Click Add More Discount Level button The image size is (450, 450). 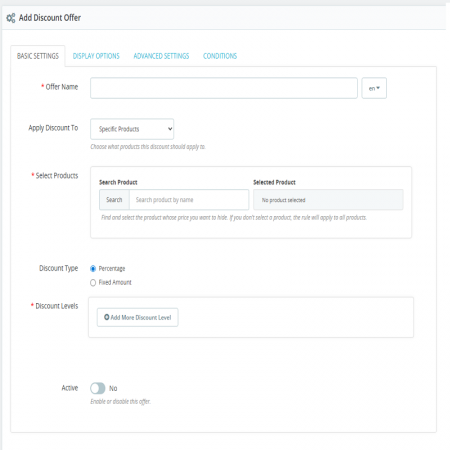[137, 317]
